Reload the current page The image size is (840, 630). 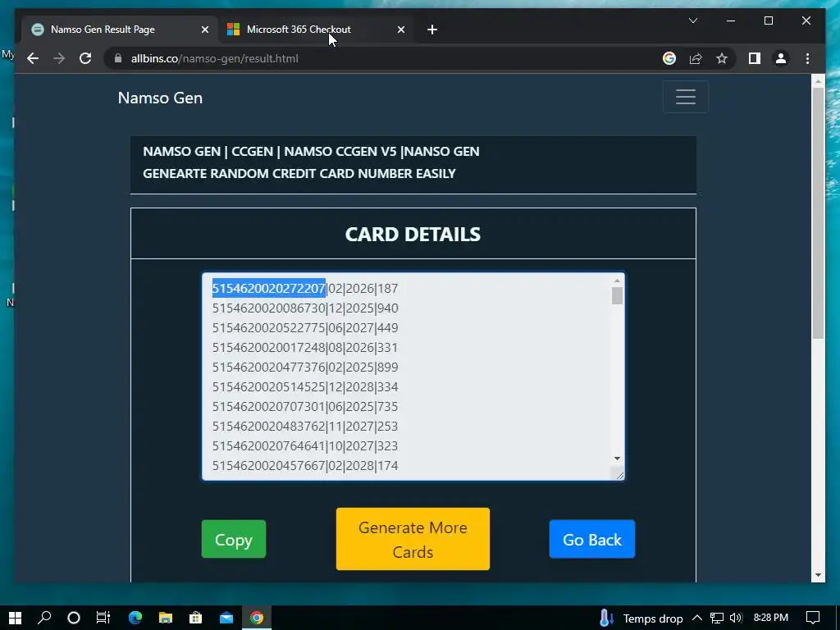85,58
